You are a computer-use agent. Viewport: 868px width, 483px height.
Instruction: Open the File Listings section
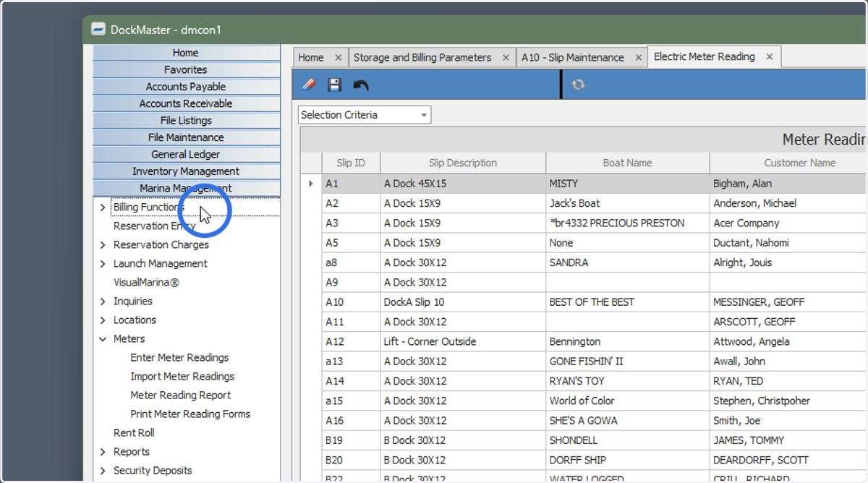tap(186, 121)
